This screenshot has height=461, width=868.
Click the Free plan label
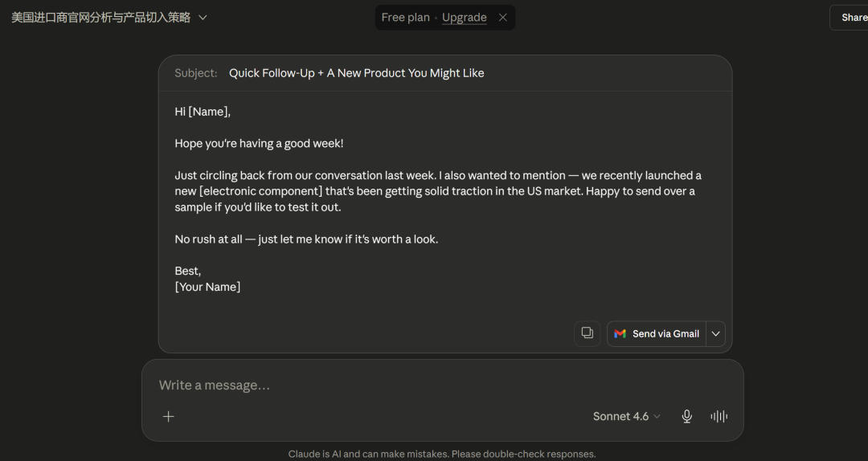405,17
